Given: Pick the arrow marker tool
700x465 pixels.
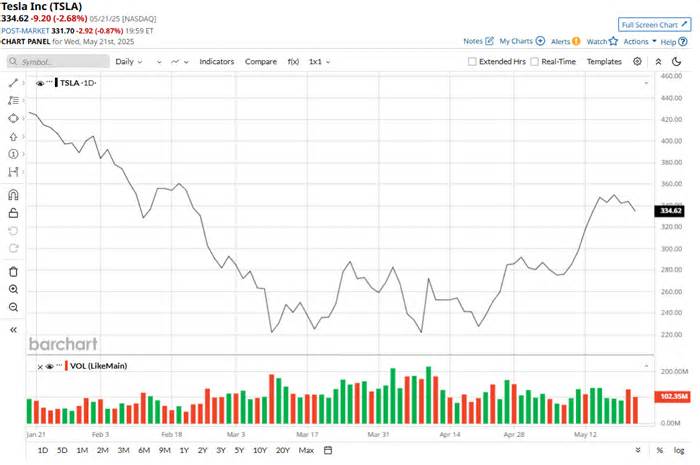Looking at the screenshot, I should click(13, 137).
